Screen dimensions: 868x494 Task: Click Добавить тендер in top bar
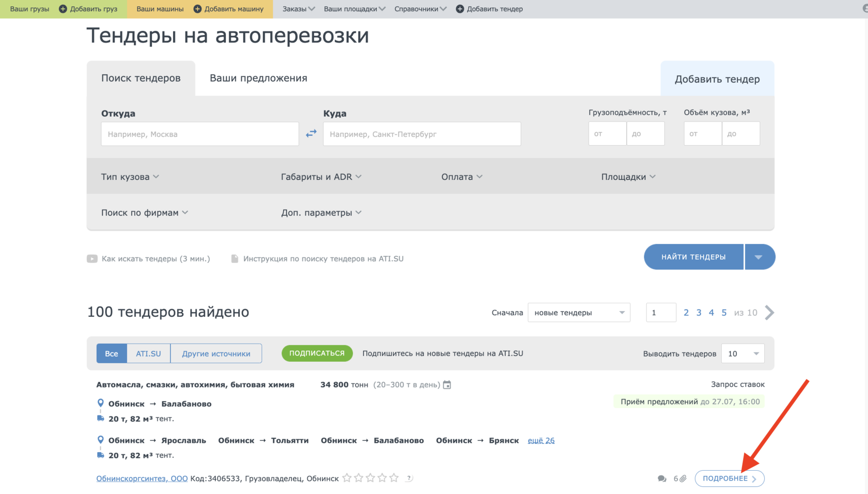pos(495,9)
